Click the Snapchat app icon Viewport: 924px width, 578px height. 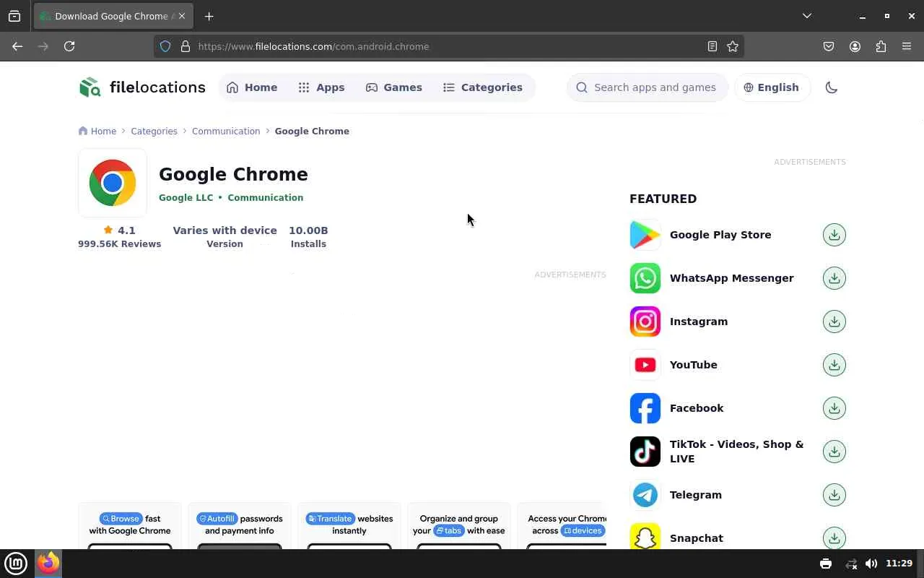click(645, 536)
